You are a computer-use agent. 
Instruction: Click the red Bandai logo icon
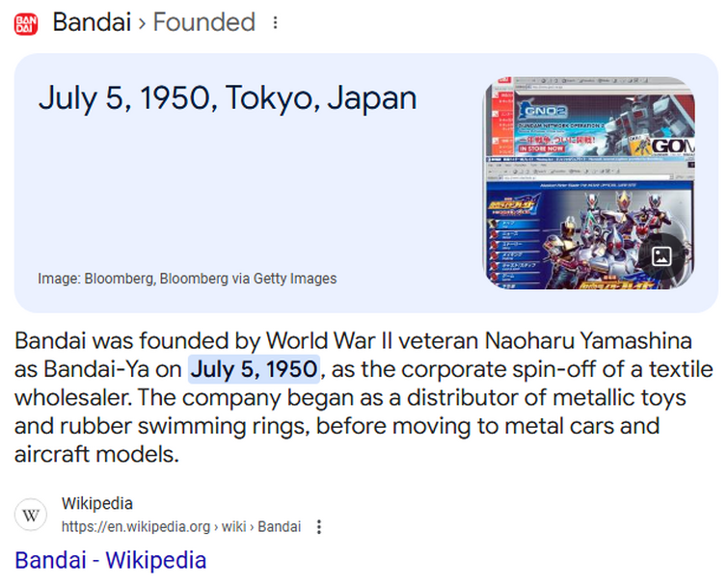pyautogui.click(x=25, y=24)
